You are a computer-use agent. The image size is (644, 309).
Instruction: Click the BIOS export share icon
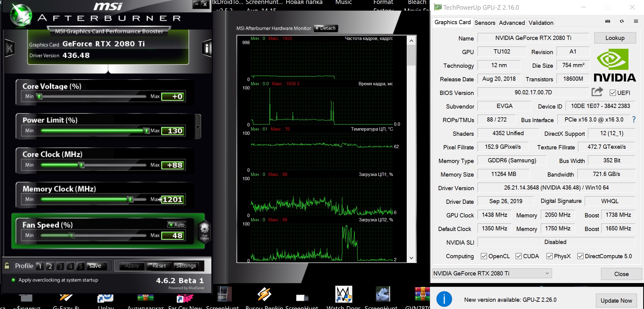click(x=597, y=92)
